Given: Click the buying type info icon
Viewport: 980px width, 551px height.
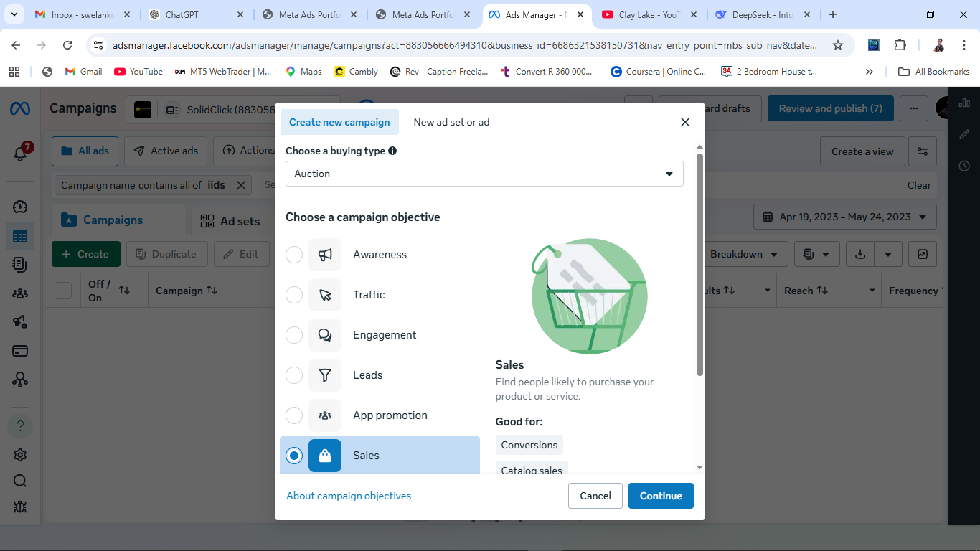Looking at the screenshot, I should coord(392,151).
